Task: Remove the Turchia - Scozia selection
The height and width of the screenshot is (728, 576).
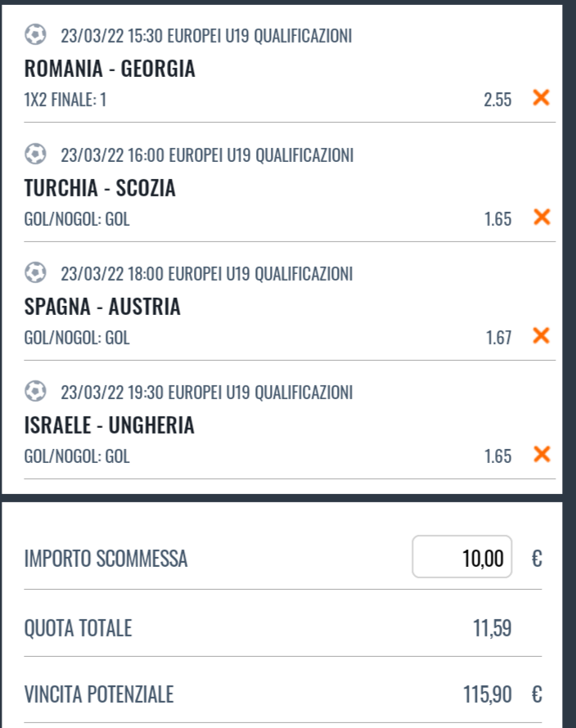Action: click(x=541, y=217)
